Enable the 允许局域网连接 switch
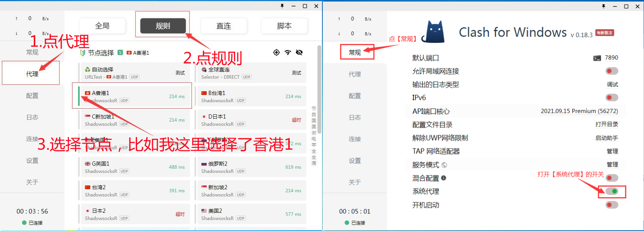 (611, 71)
